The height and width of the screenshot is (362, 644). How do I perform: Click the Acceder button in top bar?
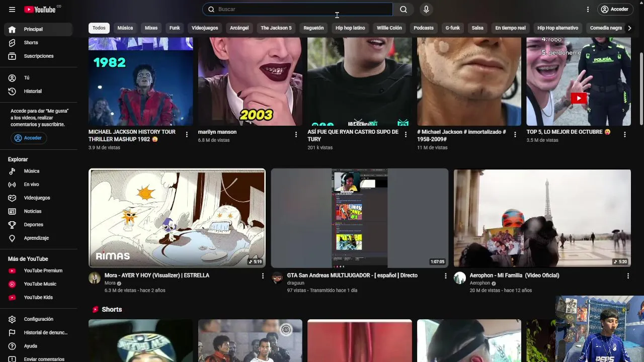pos(614,9)
